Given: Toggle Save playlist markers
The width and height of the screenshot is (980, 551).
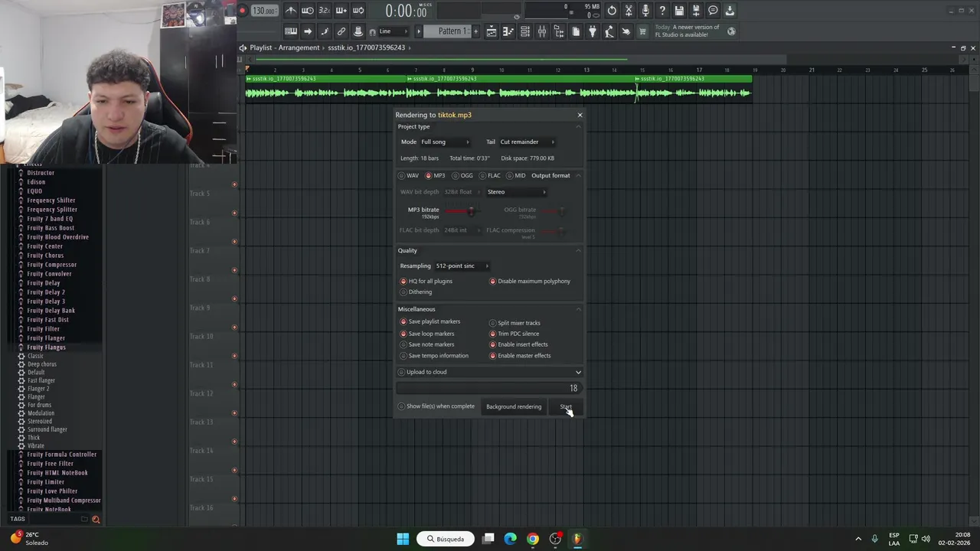Looking at the screenshot, I should coord(430,321).
